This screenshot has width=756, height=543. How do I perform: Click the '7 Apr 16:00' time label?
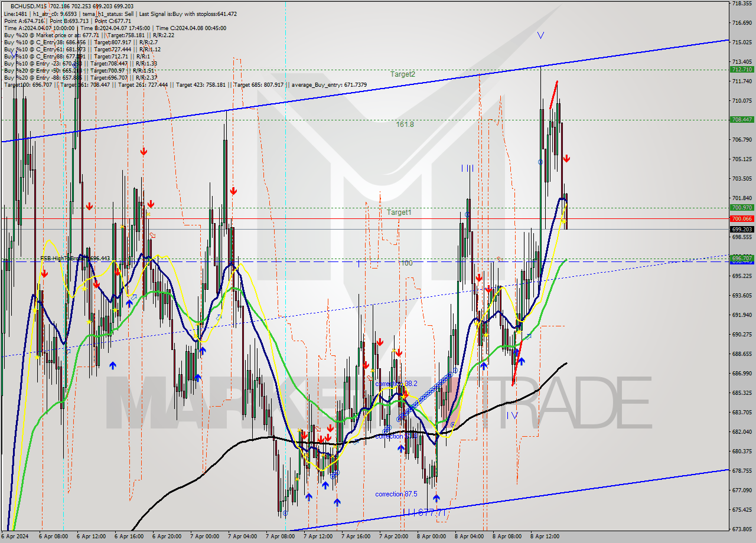pos(356,537)
